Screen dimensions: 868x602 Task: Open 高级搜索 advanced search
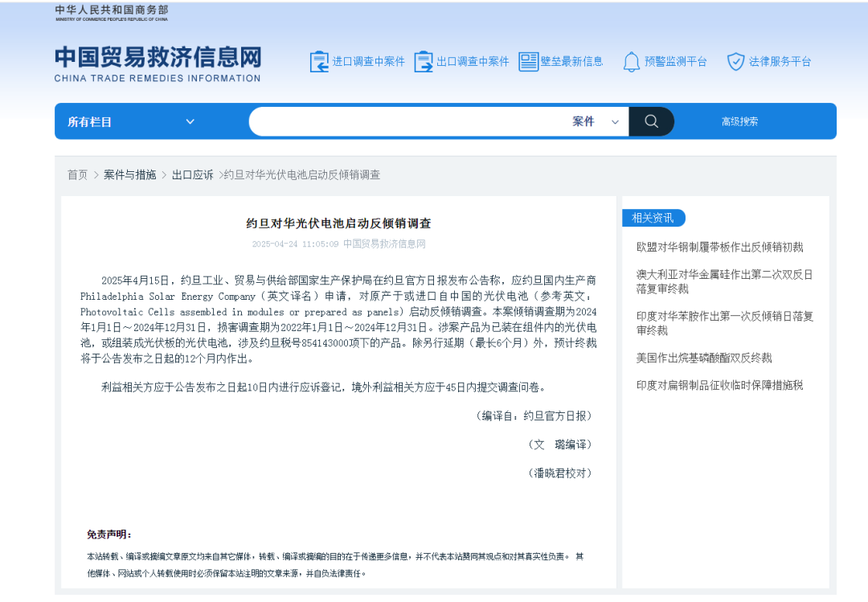pyautogui.click(x=740, y=121)
